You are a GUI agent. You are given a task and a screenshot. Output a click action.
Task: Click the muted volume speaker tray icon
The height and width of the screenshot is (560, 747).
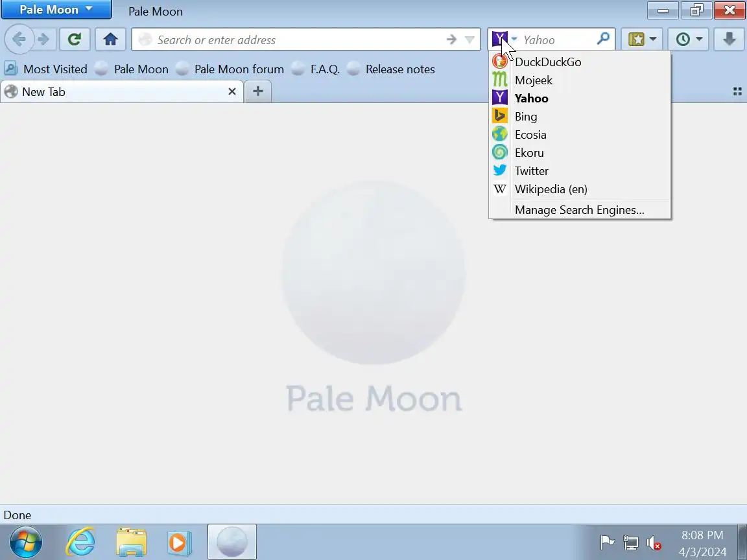(x=654, y=543)
